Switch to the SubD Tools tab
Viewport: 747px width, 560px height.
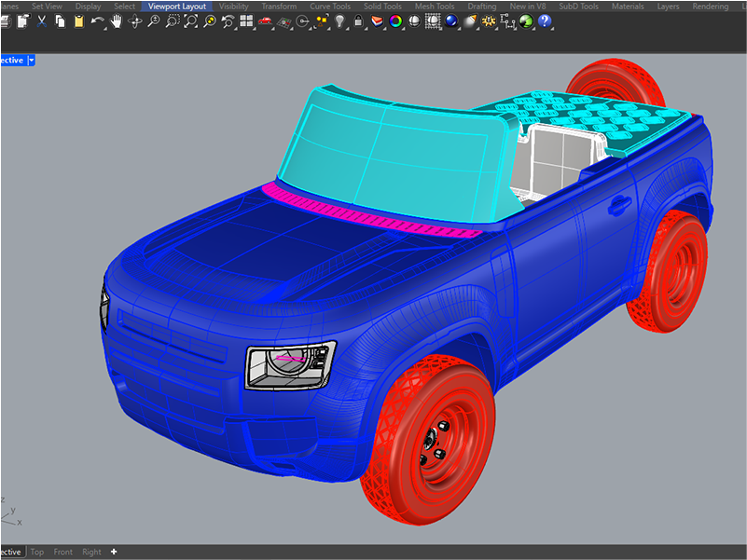coord(576,7)
